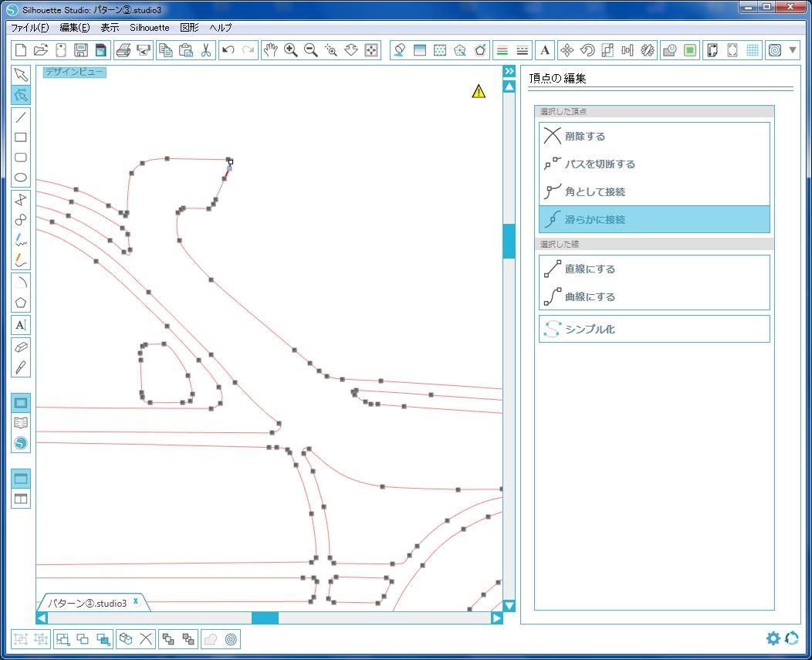Viewport: 812px width, 660px height.
Task: Click the yellow warning triangle
Action: pos(479,92)
